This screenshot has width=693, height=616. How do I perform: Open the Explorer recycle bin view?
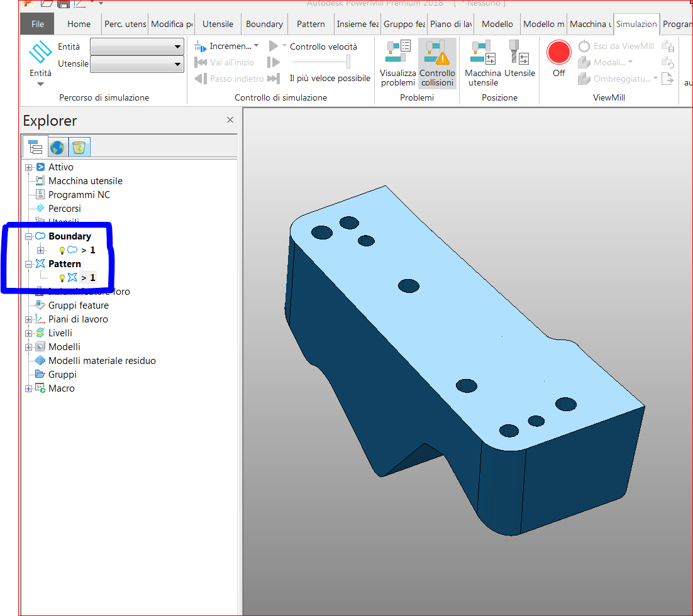point(79,146)
